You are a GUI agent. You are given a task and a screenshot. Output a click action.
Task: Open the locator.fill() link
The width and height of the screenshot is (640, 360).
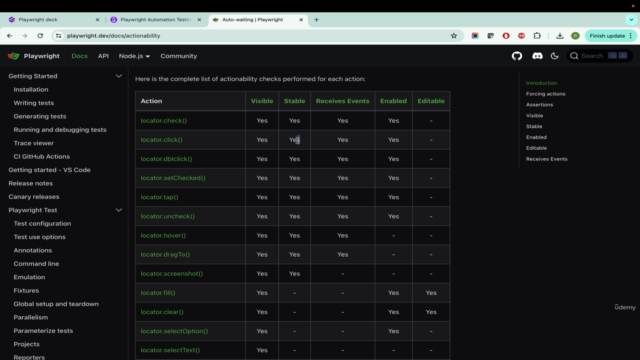point(158,293)
